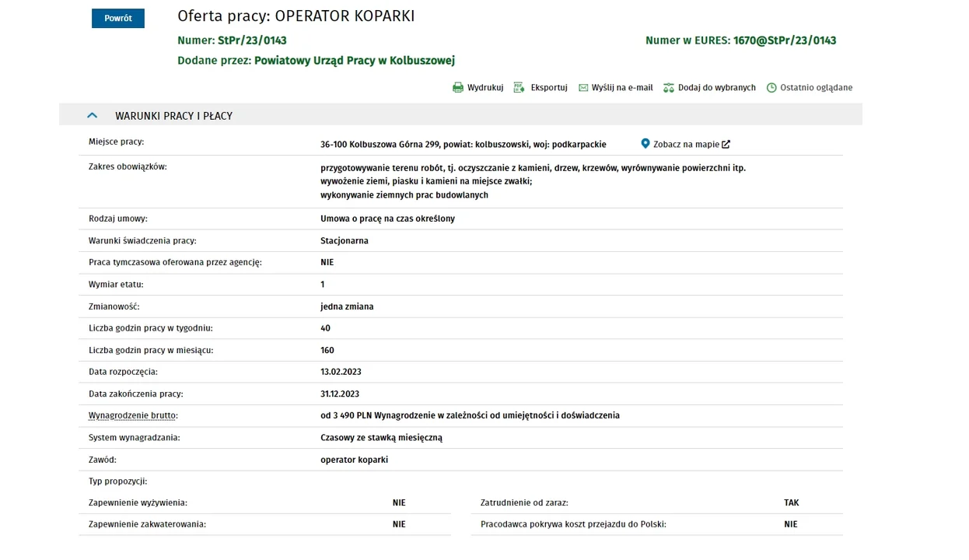The height and width of the screenshot is (560, 969).
Task: Open the Wydrukuj print link
Action: pos(485,88)
